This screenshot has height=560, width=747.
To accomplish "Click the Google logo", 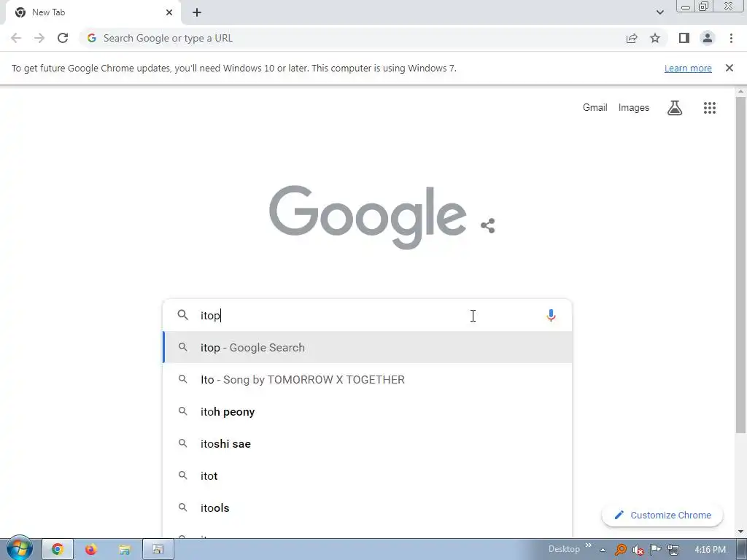I will pyautogui.click(x=368, y=217).
